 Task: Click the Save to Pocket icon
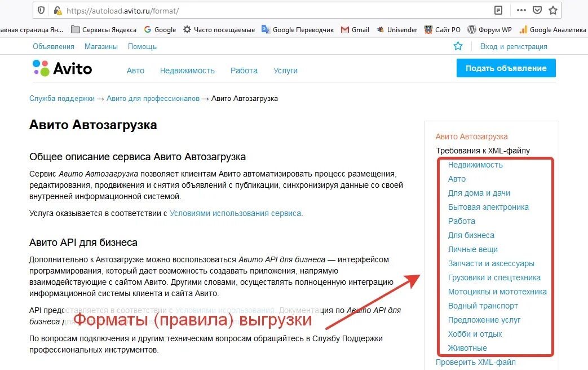pyautogui.click(x=537, y=11)
